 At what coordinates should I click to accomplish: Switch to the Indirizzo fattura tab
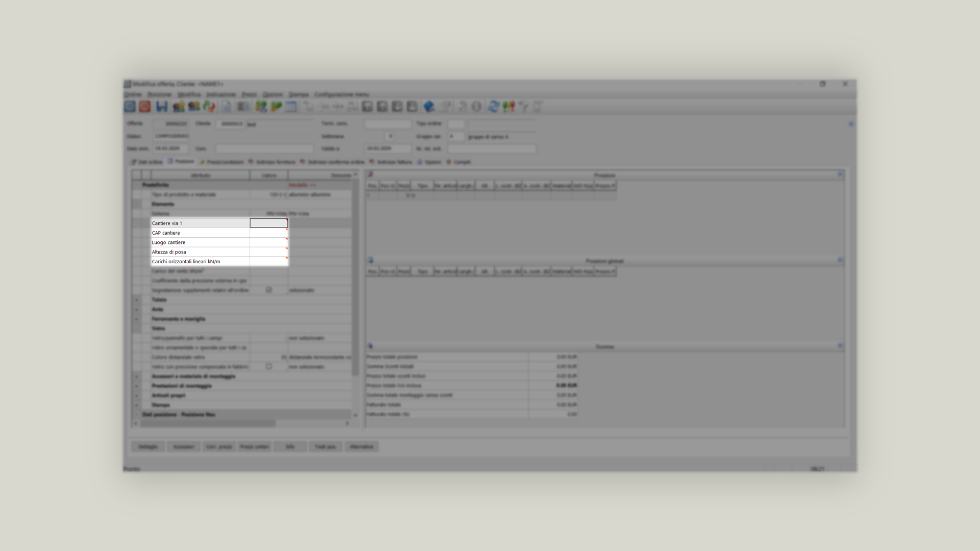391,162
